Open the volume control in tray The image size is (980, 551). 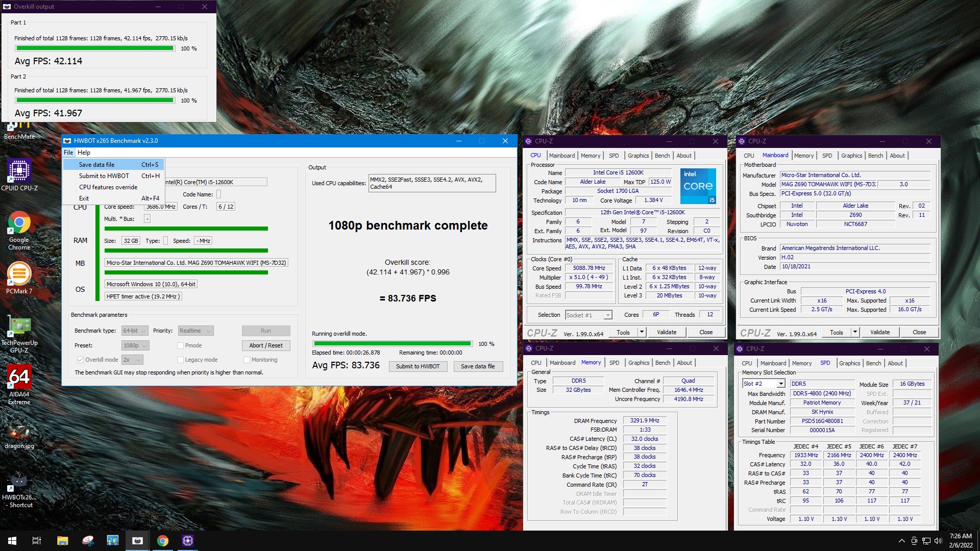pyautogui.click(x=938, y=541)
